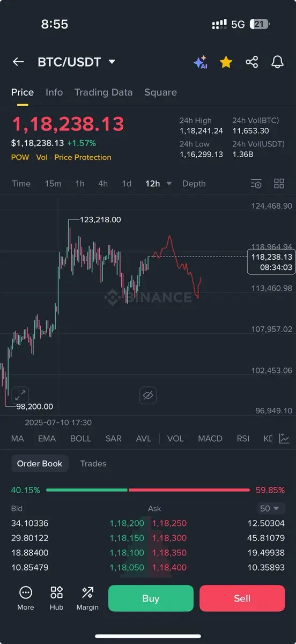Image resolution: width=296 pixels, height=644 pixels.
Task: Tap the bid/ask ratio bar
Action: 148,490
